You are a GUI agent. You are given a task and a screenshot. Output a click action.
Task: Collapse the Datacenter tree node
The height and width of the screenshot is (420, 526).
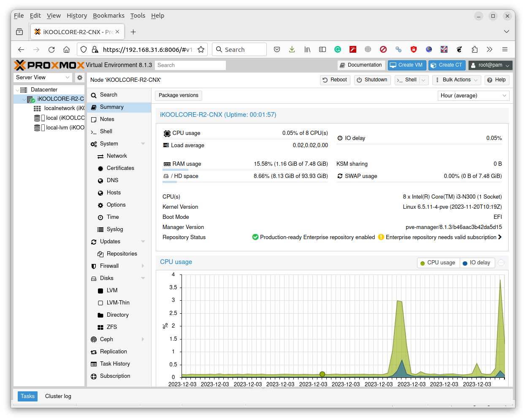[17, 90]
